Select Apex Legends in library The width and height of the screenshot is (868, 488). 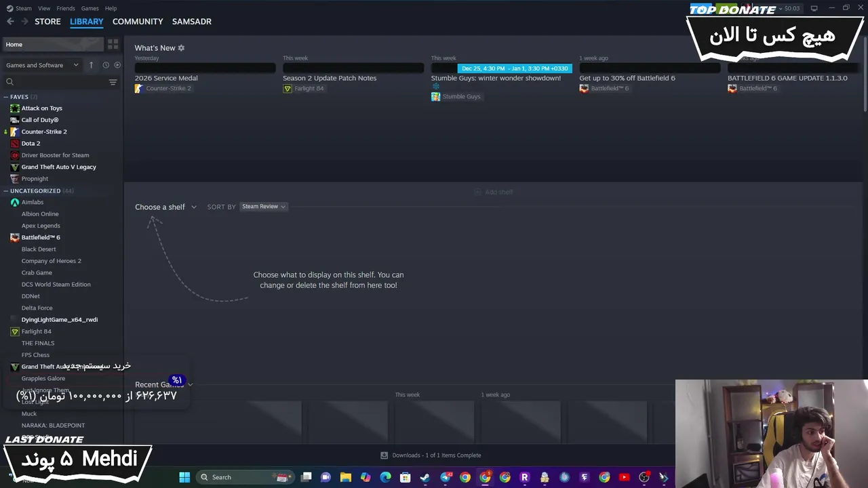click(x=41, y=226)
